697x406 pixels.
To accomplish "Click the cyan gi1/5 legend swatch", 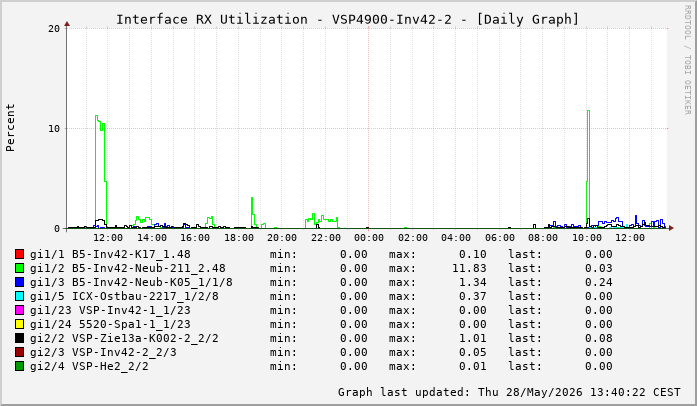I will pos(19,296).
